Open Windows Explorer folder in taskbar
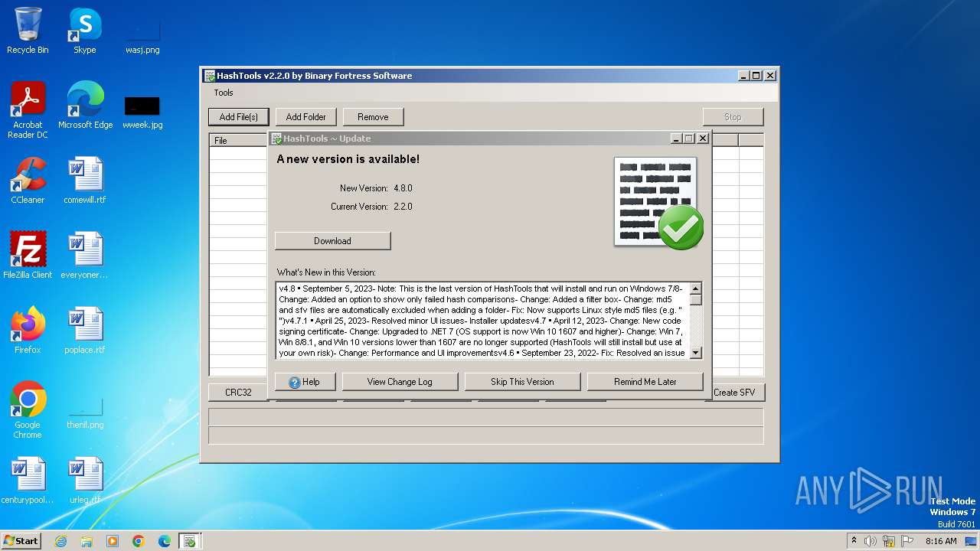Screen dimensions: 980x551 [87, 541]
